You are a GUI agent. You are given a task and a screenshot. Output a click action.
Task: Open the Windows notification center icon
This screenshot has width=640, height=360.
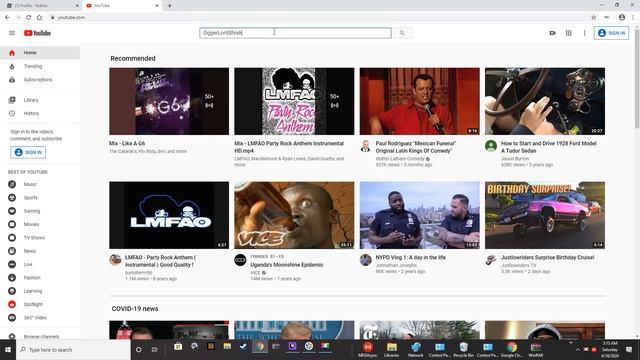(x=629, y=350)
